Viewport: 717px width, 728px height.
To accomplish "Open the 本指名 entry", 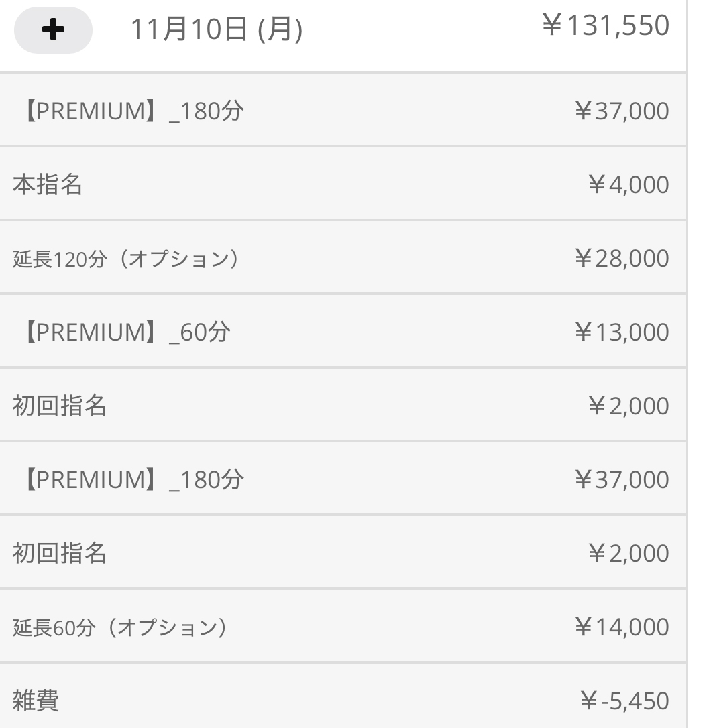I will pyautogui.click(x=48, y=185).
